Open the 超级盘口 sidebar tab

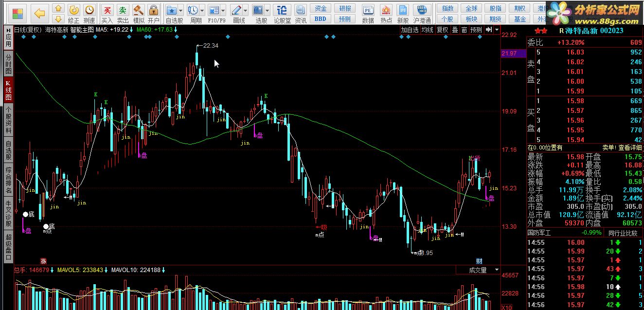click(x=8, y=247)
